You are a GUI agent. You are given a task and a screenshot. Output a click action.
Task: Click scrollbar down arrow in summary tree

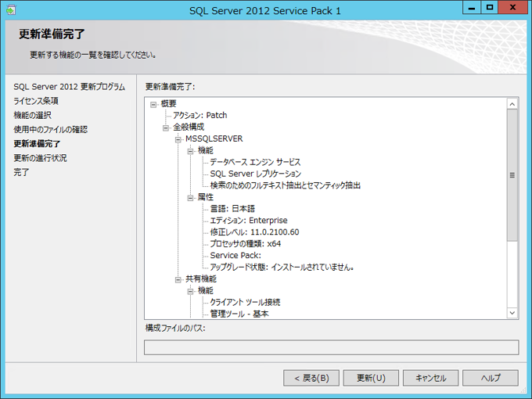point(512,313)
